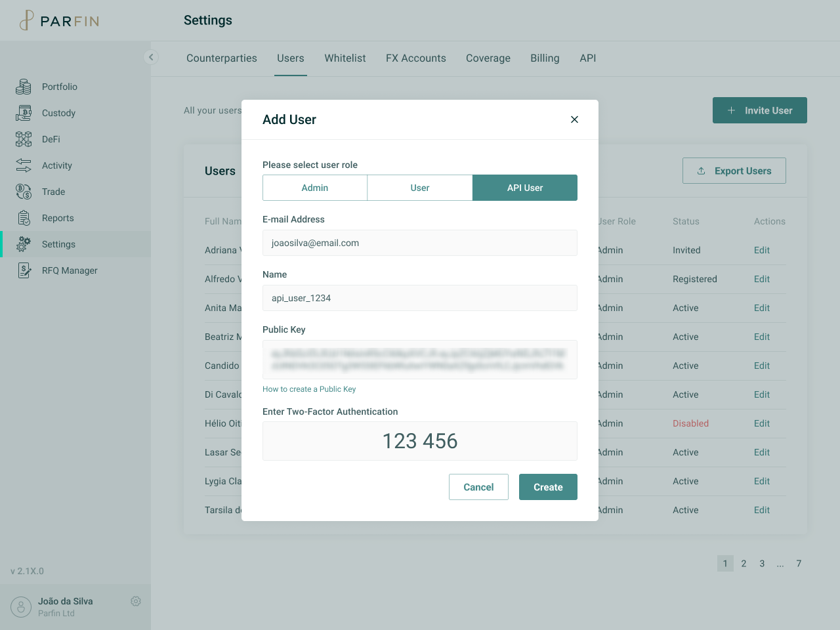Click the gear icon next to João da Silva
Viewport: 840px width, 630px height.
click(x=135, y=601)
